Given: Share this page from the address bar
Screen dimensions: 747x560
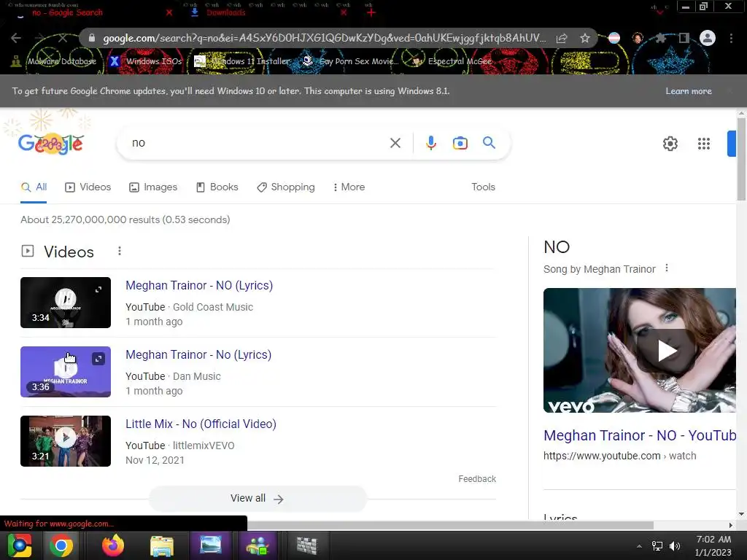Looking at the screenshot, I should pyautogui.click(x=562, y=38).
